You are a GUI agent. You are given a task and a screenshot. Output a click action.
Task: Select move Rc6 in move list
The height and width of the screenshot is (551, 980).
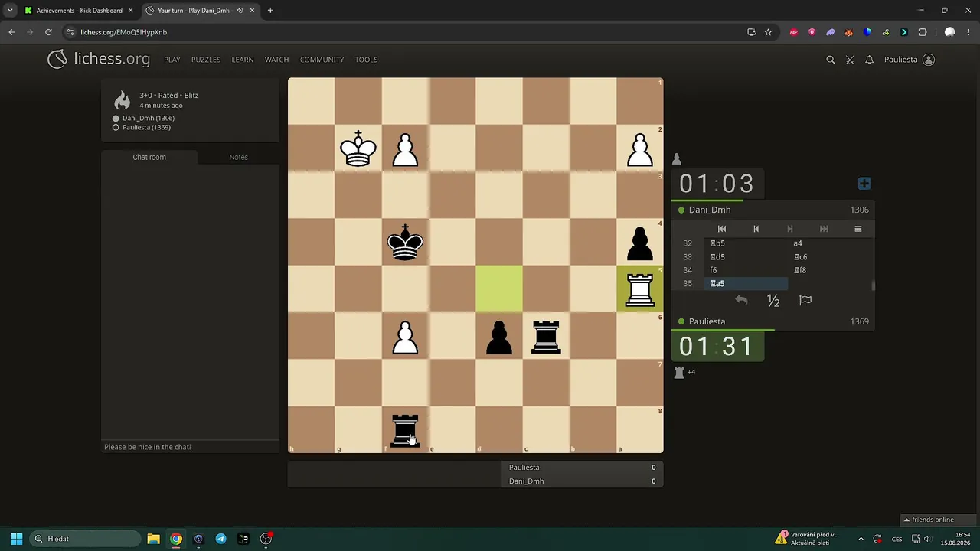[x=829, y=257]
